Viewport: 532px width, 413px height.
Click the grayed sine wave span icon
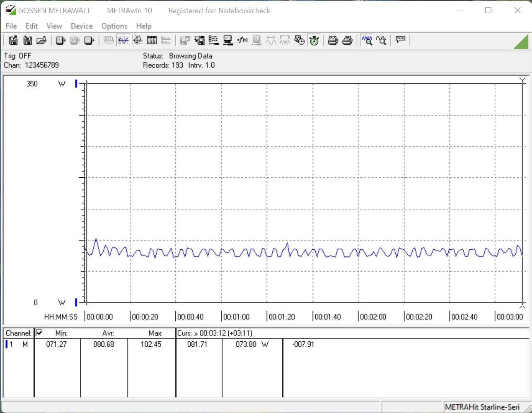pyautogui.click(x=271, y=40)
